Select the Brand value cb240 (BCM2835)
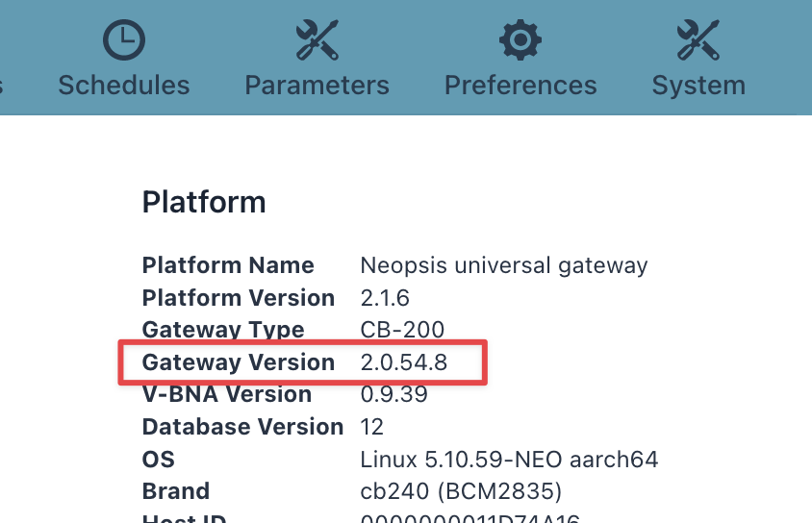The width and height of the screenshot is (812, 523). click(x=461, y=491)
